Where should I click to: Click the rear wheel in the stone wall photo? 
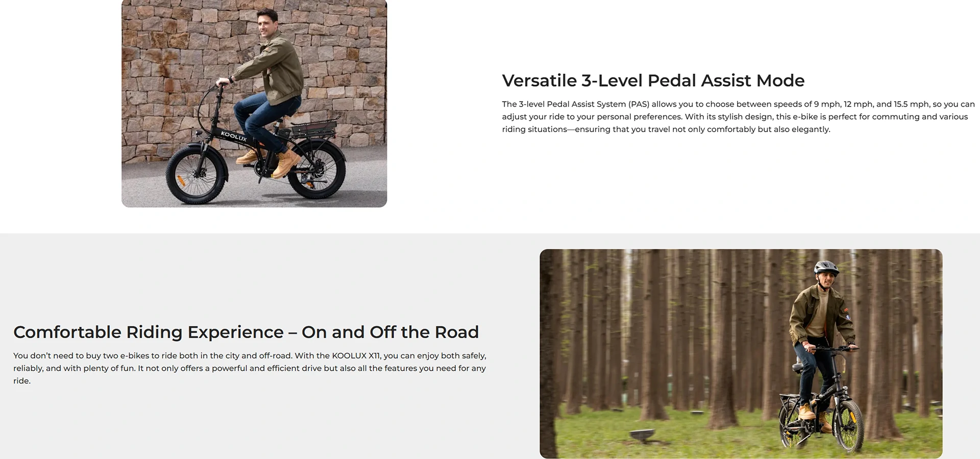coord(315,168)
